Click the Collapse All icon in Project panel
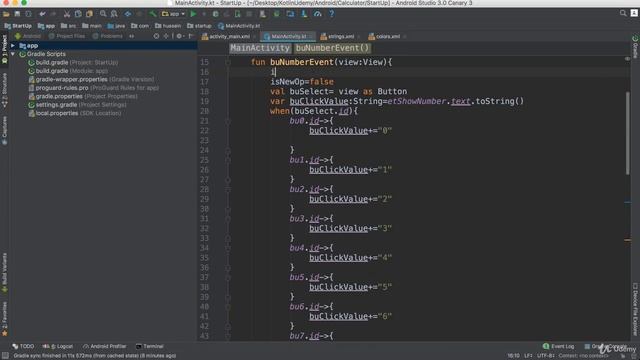Screen dimensions: 640x360 click(x=166, y=36)
